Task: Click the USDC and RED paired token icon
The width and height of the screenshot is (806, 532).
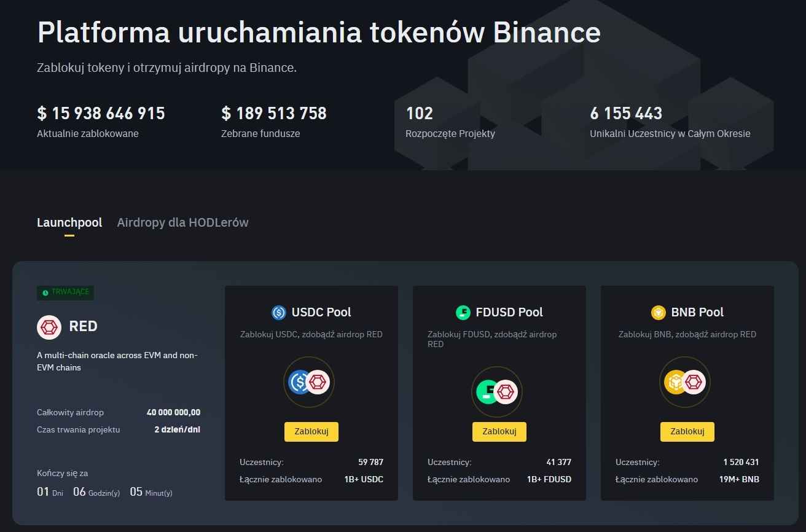Action: coord(309,382)
